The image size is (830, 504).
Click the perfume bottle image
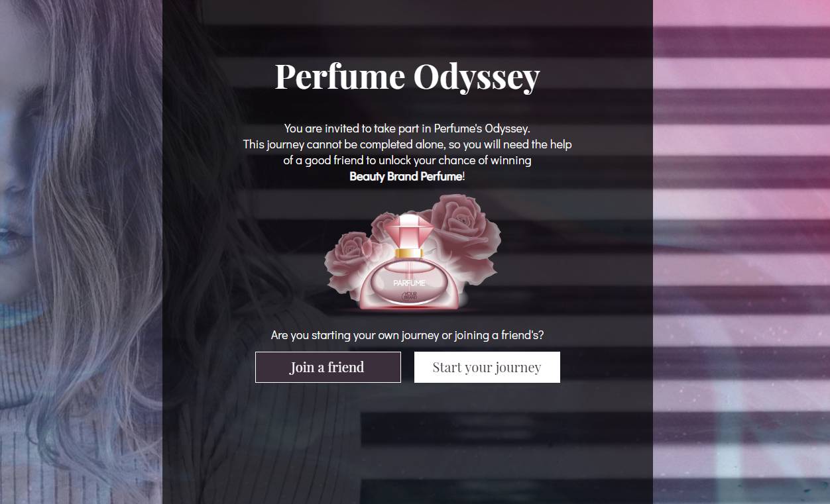412,252
